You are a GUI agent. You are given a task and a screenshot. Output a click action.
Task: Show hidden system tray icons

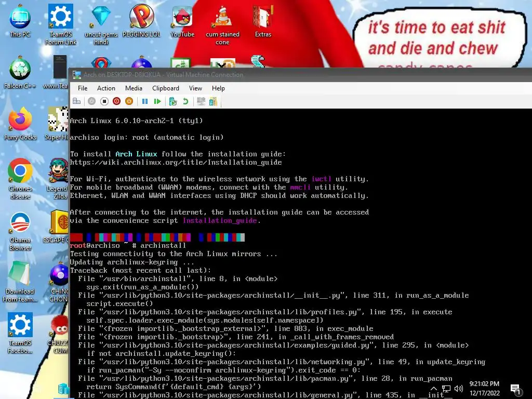434,389
